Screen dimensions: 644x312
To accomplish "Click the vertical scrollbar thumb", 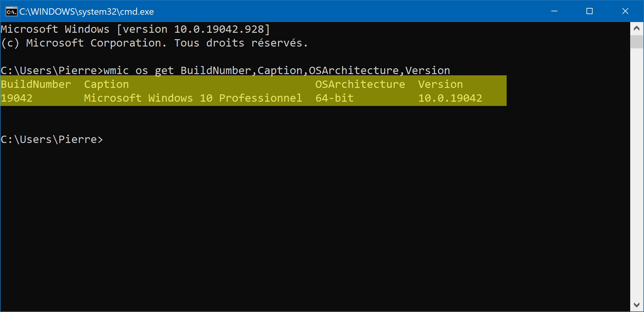I will tap(637, 42).
